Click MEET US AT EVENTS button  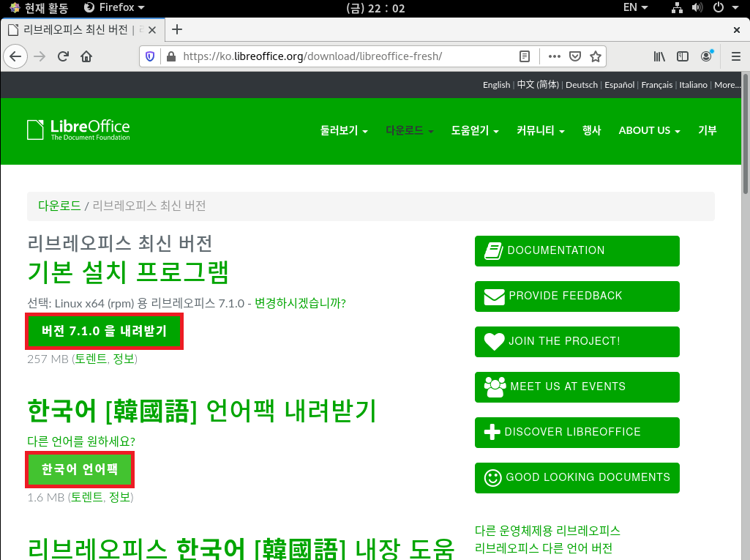click(577, 387)
